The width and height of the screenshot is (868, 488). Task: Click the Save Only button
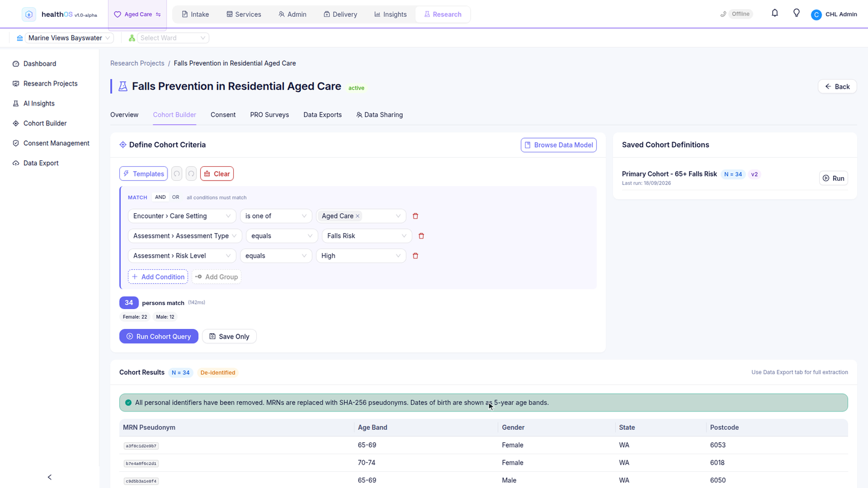coord(229,336)
